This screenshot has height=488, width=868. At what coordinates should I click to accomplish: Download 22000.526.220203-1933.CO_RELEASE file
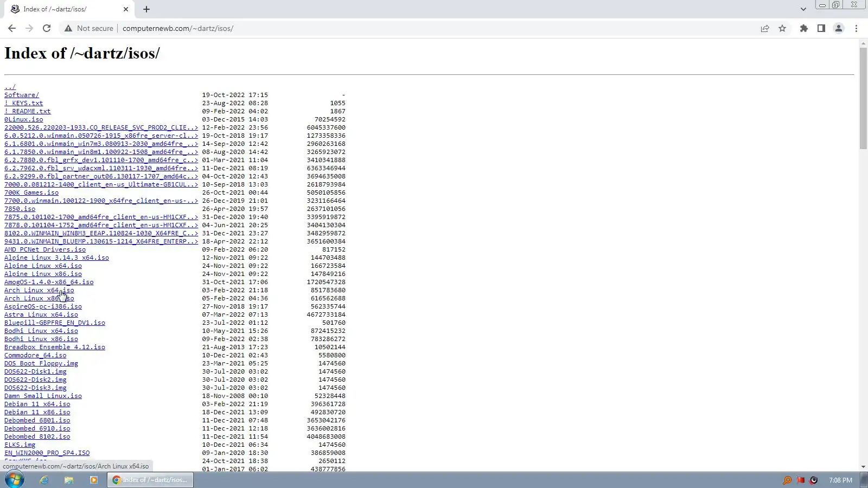tap(101, 127)
